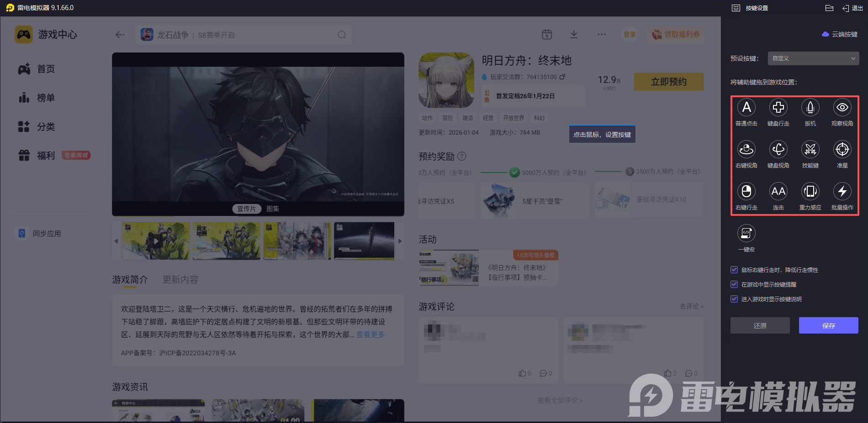Click the 明日方舟：终末地 game avatar

click(x=446, y=80)
